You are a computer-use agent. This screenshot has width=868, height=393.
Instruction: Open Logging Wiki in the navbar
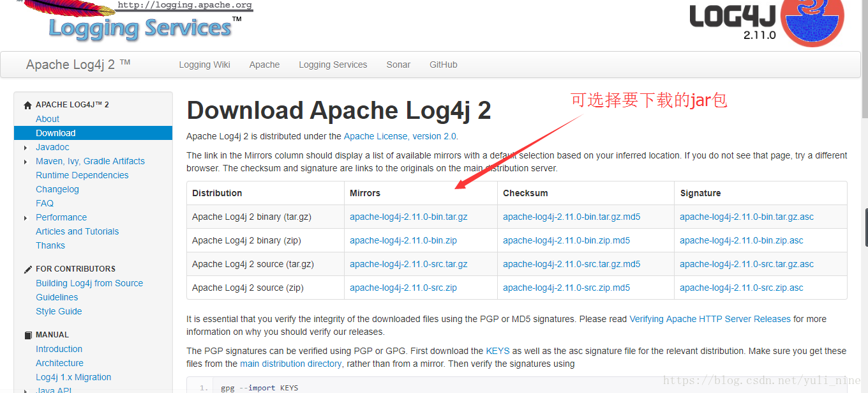(x=204, y=65)
